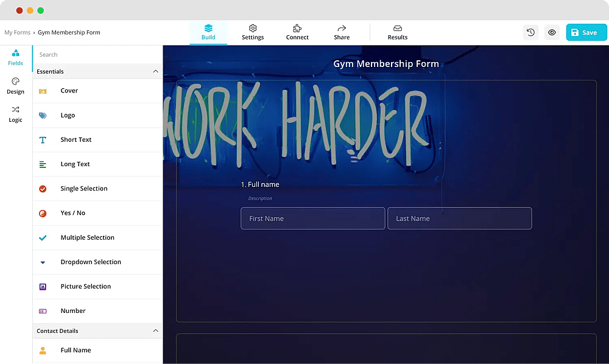
Task: Collapse the Contact Details section
Action: pos(156,331)
